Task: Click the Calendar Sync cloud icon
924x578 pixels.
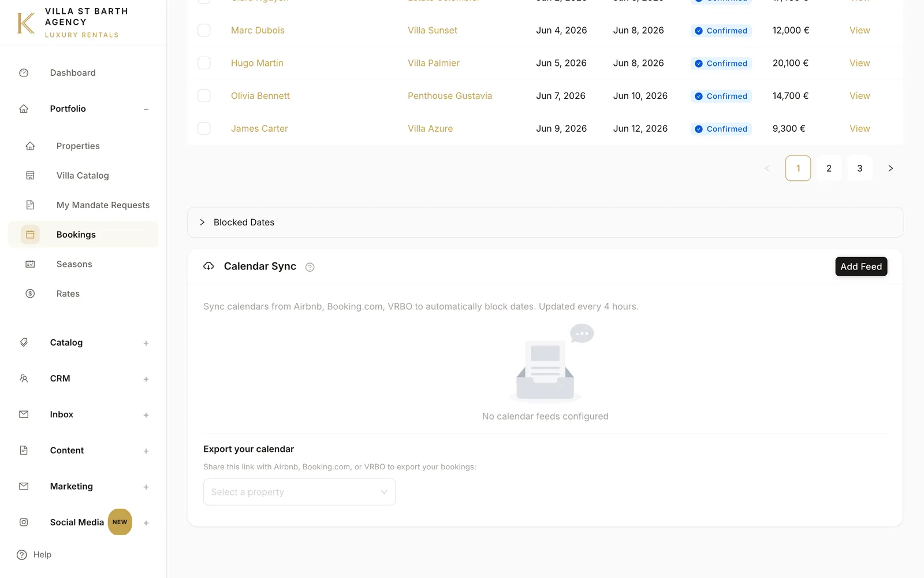Action: coord(208,266)
